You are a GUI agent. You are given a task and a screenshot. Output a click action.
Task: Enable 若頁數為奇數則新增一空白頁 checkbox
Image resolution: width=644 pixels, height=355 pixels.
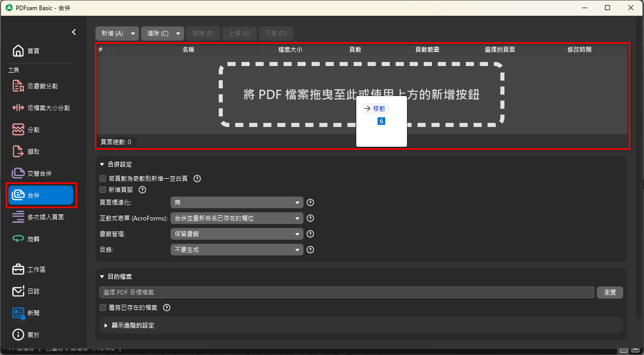coord(103,179)
